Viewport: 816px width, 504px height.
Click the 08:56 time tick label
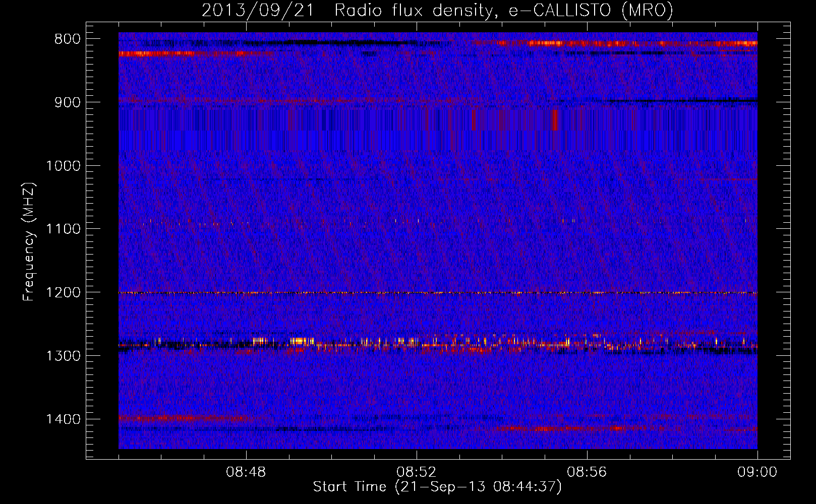click(x=587, y=472)
